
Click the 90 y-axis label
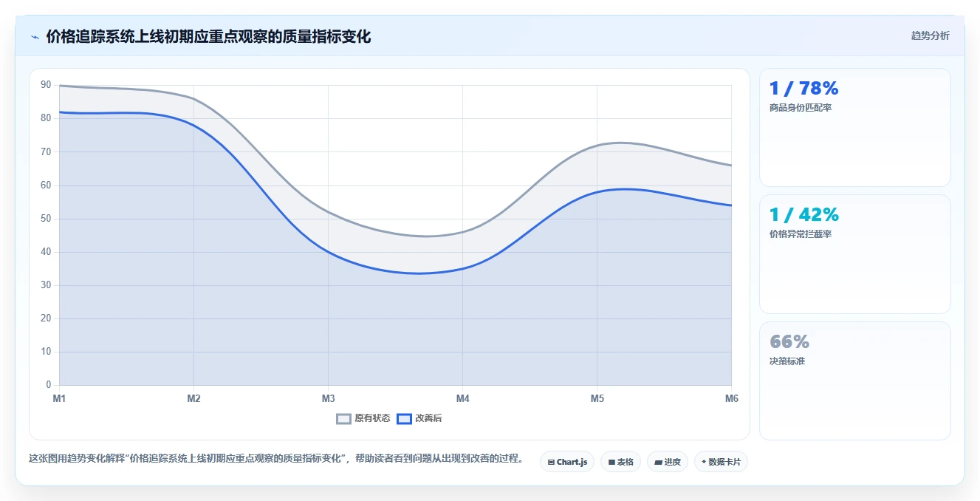pos(46,85)
